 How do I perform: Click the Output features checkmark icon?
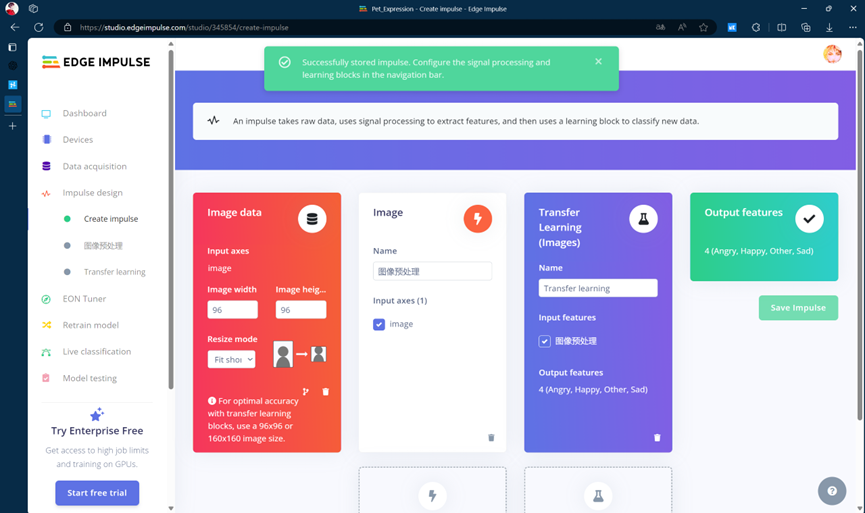809,219
